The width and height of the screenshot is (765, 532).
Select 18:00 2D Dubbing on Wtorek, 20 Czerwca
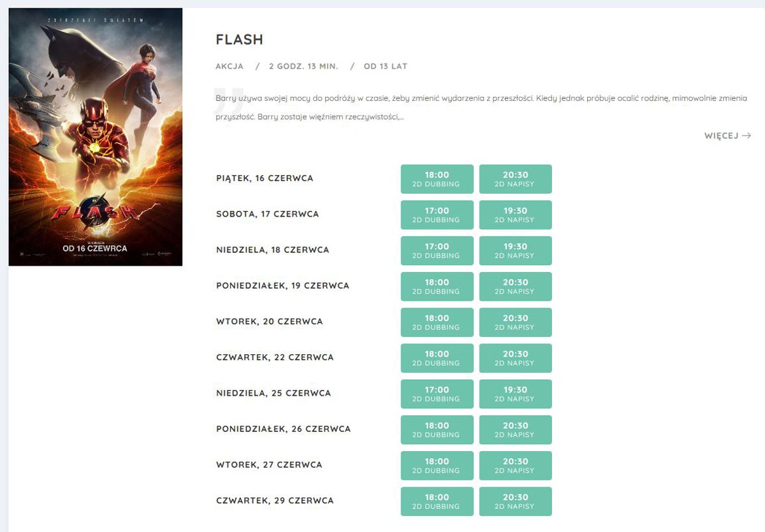tap(437, 322)
